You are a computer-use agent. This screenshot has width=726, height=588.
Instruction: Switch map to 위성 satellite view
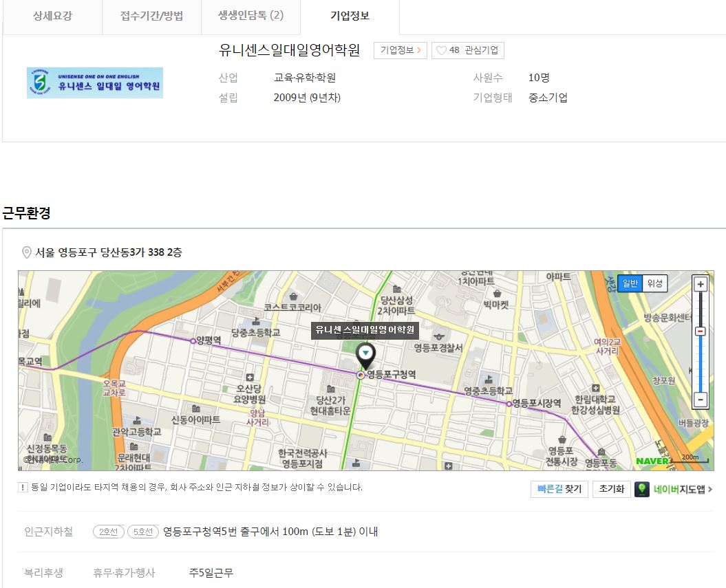pos(654,283)
